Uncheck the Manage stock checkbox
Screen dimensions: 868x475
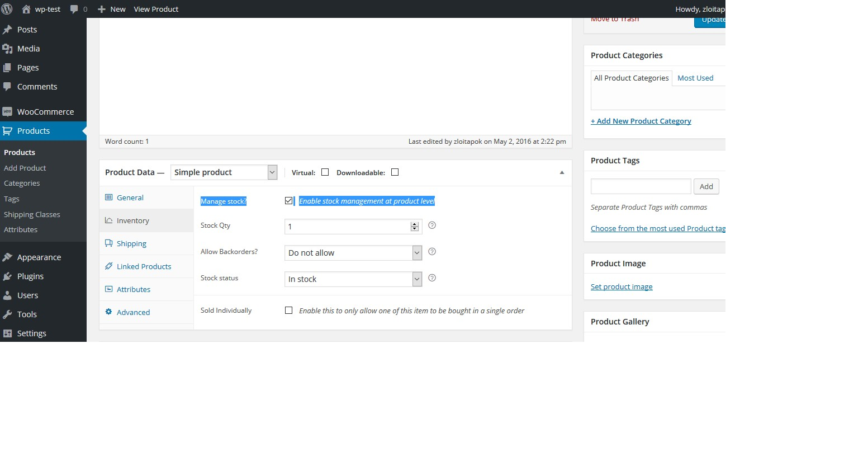point(288,201)
